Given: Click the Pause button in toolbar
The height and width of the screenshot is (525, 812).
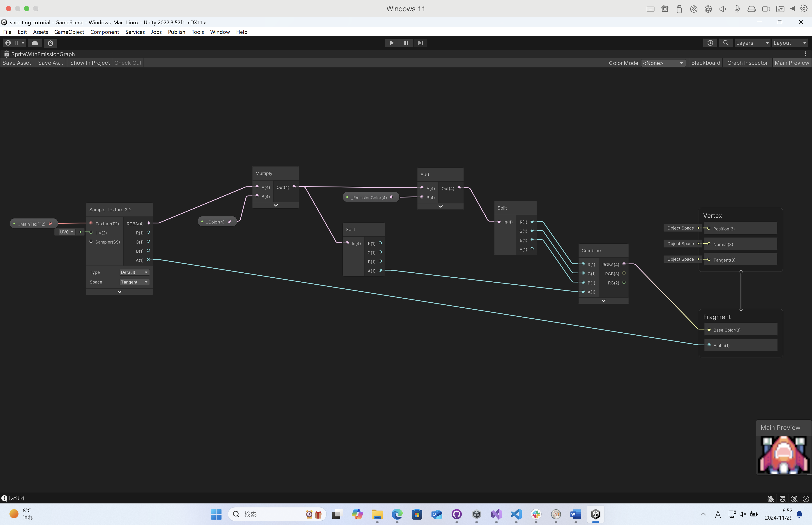Looking at the screenshot, I should pyautogui.click(x=406, y=43).
